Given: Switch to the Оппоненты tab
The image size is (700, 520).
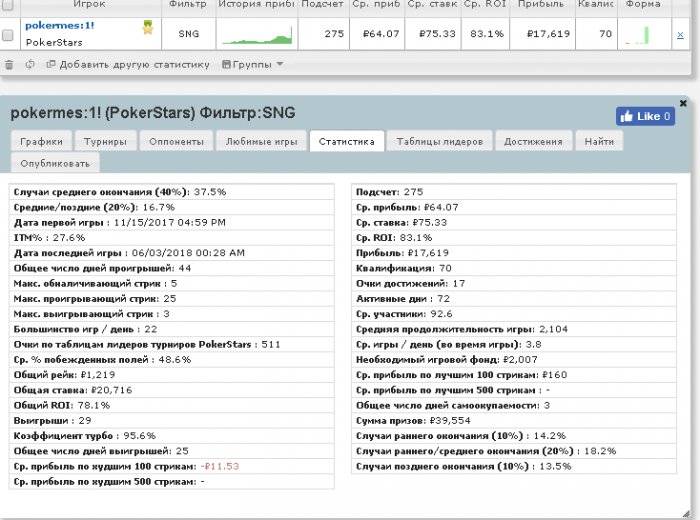Looking at the screenshot, I should tap(176, 141).
